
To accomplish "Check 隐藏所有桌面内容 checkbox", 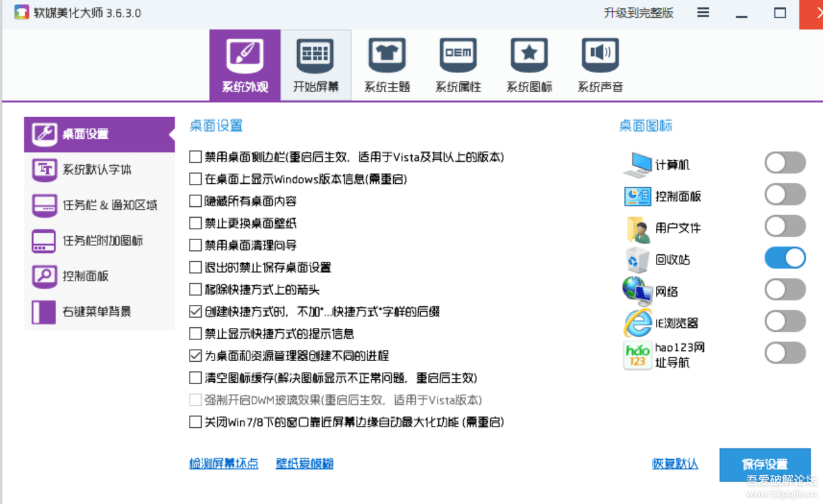I will (195, 201).
